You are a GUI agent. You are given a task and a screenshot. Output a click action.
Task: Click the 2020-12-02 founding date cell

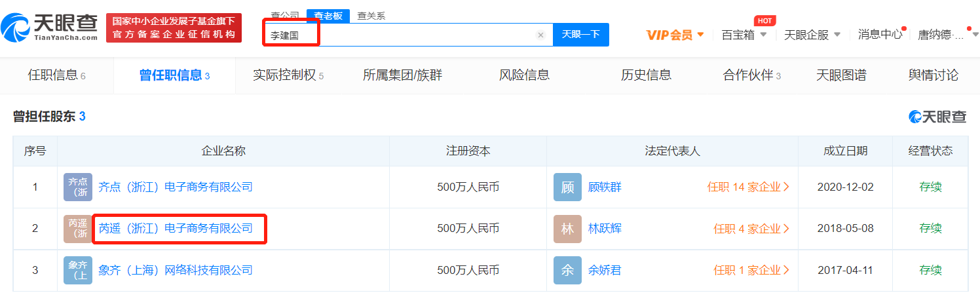pyautogui.click(x=845, y=187)
